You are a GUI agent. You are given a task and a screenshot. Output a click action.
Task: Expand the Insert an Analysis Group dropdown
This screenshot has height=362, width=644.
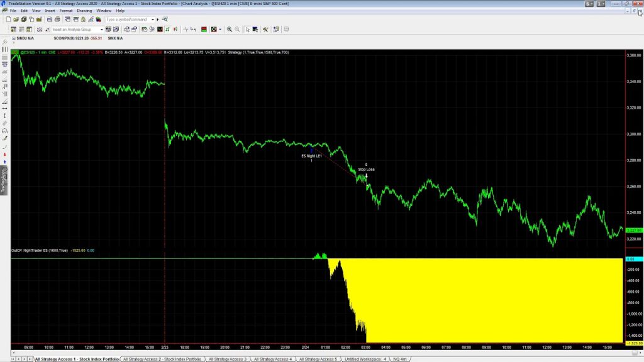pyautogui.click(x=101, y=29)
